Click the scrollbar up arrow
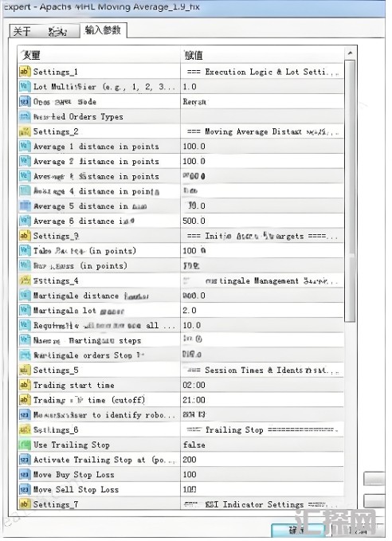The height and width of the screenshot is (541, 392). pyautogui.click(x=350, y=53)
